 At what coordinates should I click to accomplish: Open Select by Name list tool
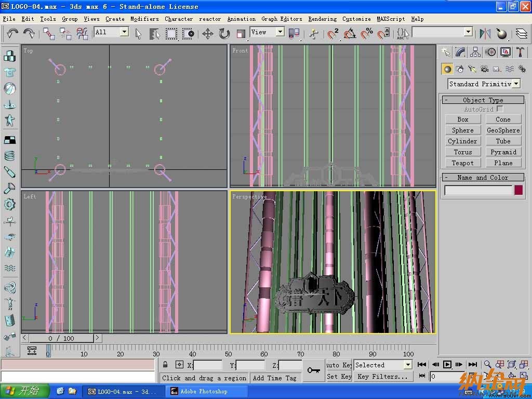coord(154,34)
